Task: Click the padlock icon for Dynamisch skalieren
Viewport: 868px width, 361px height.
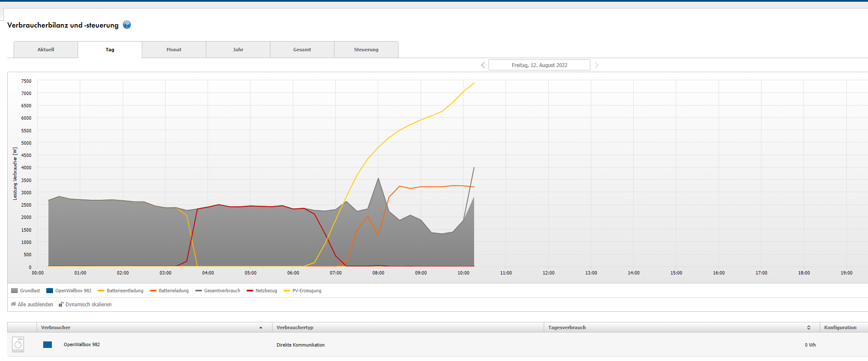Action: 61,304
